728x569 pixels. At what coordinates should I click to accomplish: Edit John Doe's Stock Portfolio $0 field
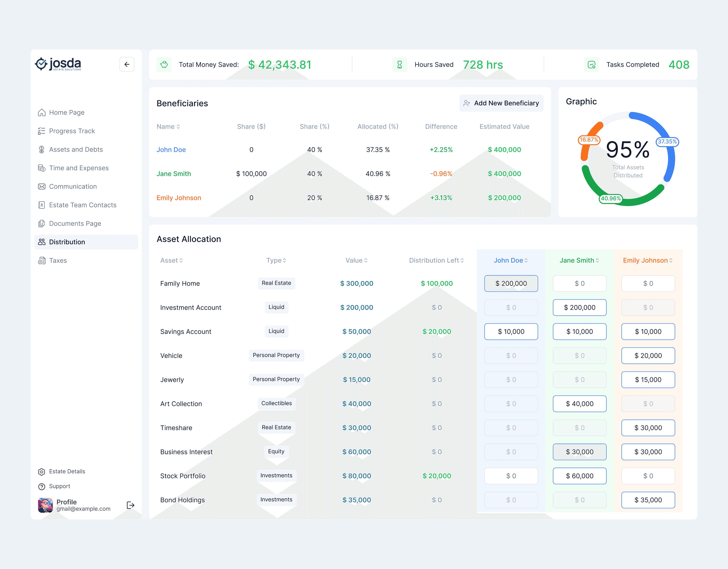(511, 476)
